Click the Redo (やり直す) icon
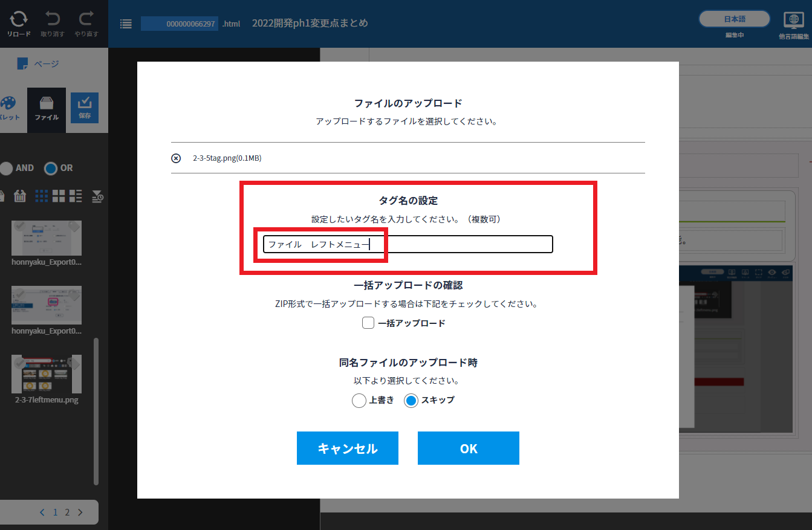This screenshot has width=812, height=530. (86, 23)
